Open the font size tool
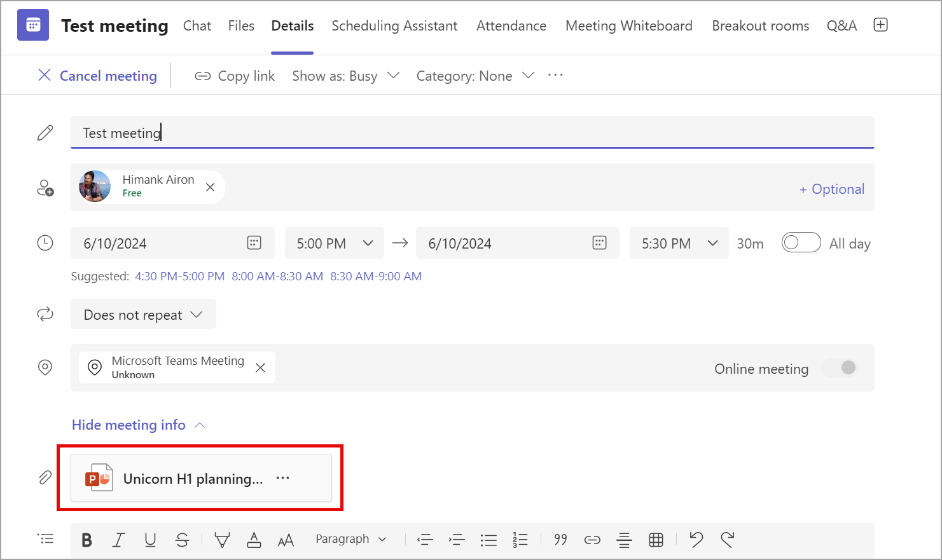The image size is (942, 560). (286, 540)
